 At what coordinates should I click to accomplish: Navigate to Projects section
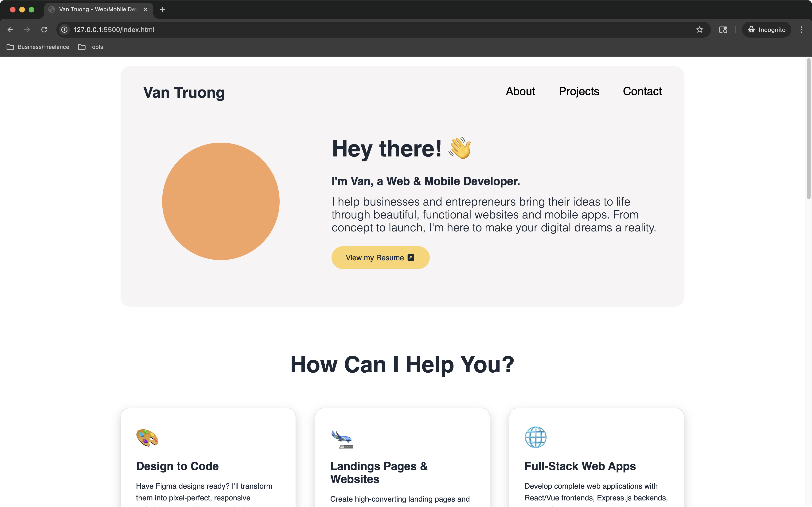pos(579,91)
